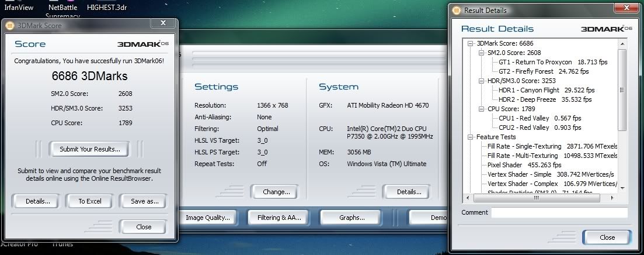644x255 pixels.
Task: Click the tree vertical scrollbar up arrow
Action: (622, 44)
